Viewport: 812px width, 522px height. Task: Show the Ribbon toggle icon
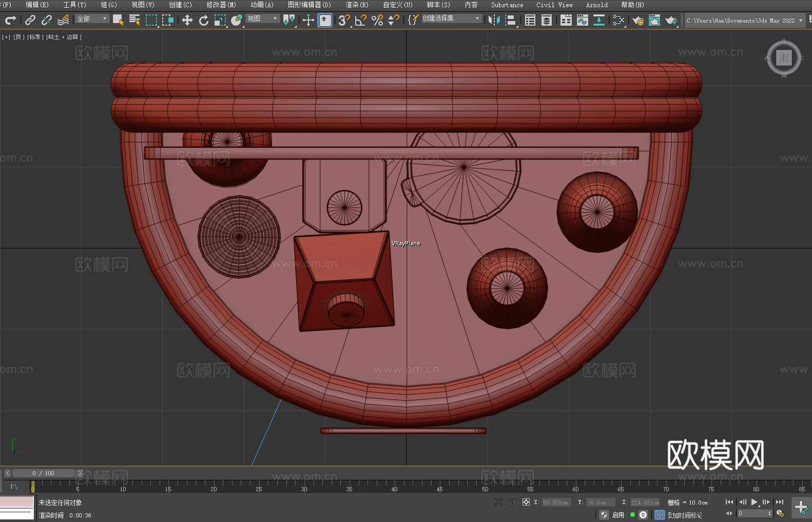coord(566,20)
